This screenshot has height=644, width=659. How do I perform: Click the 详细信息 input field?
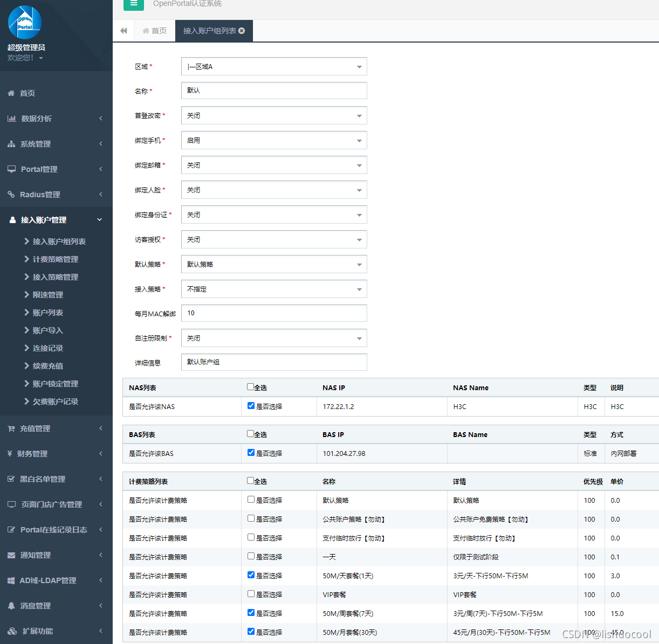tap(274, 362)
